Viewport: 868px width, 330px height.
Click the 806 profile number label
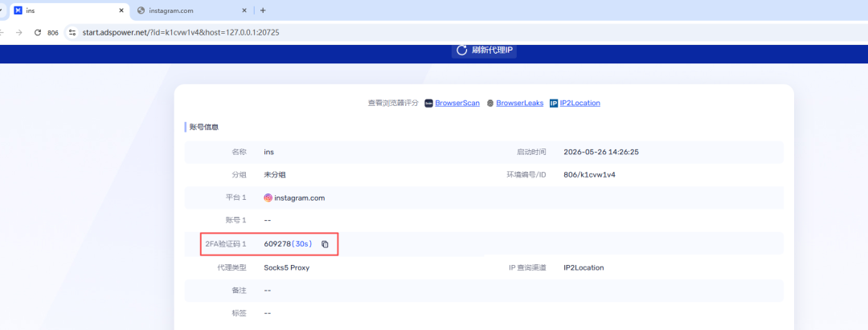tap(53, 33)
